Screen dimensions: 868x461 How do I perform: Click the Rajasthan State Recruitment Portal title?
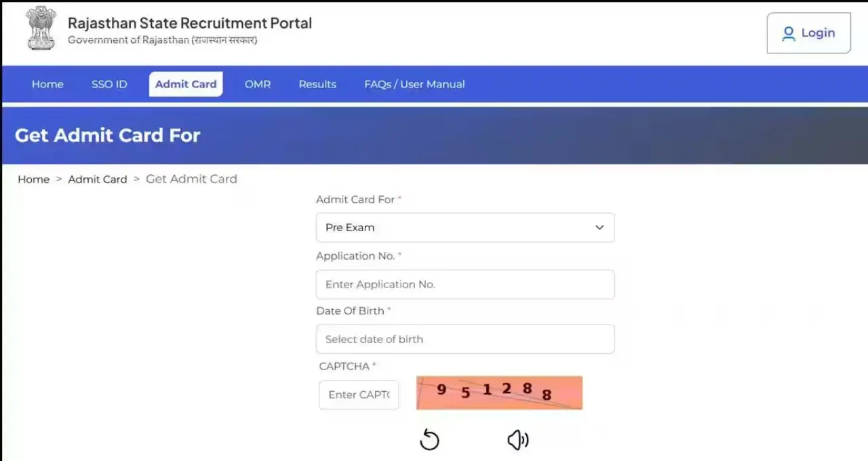click(x=190, y=23)
